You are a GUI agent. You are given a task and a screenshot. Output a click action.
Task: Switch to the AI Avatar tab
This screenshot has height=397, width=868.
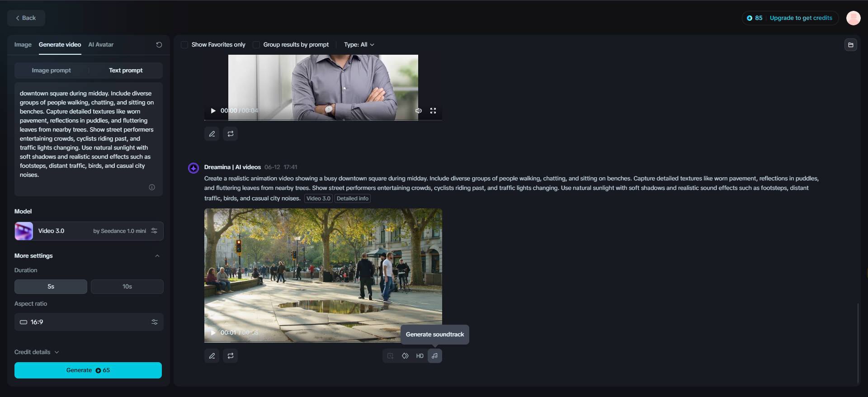tap(101, 45)
